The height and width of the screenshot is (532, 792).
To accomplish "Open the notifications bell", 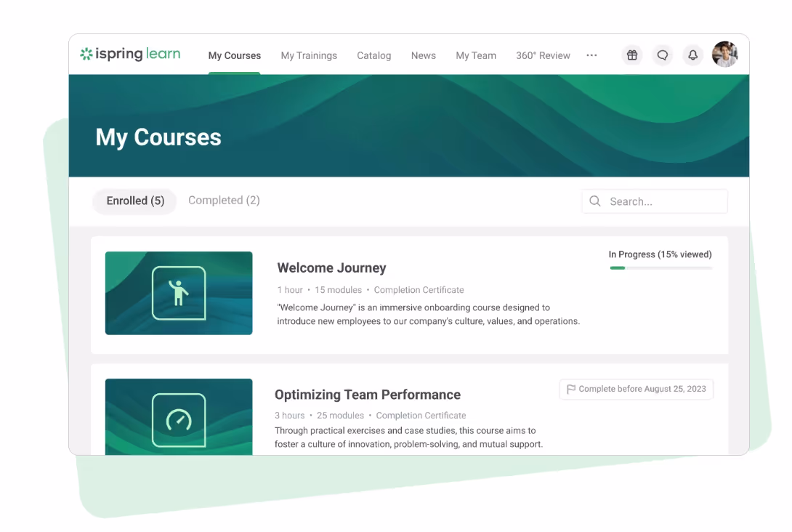I will tap(692, 55).
